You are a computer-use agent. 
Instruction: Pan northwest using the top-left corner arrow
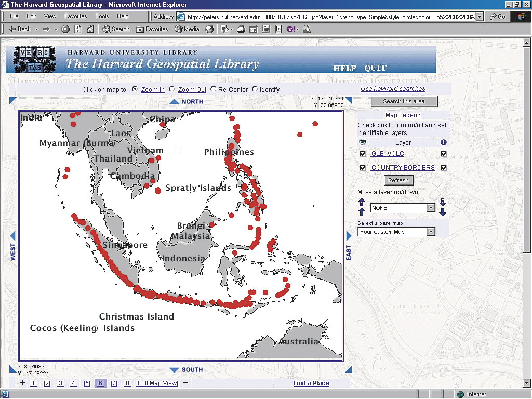(x=12, y=100)
